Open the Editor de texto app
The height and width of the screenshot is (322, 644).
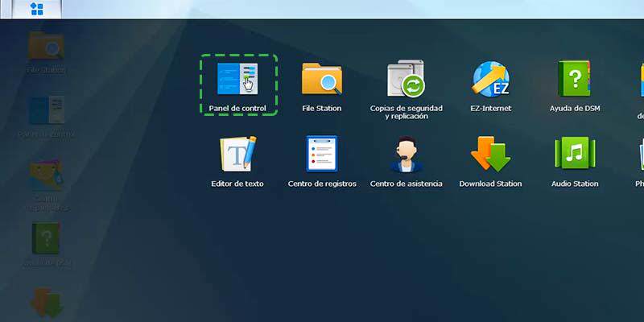[237, 161]
